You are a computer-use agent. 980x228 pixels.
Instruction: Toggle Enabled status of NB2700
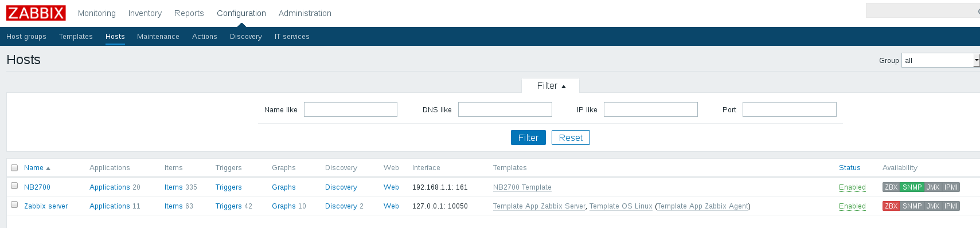pyautogui.click(x=852, y=187)
